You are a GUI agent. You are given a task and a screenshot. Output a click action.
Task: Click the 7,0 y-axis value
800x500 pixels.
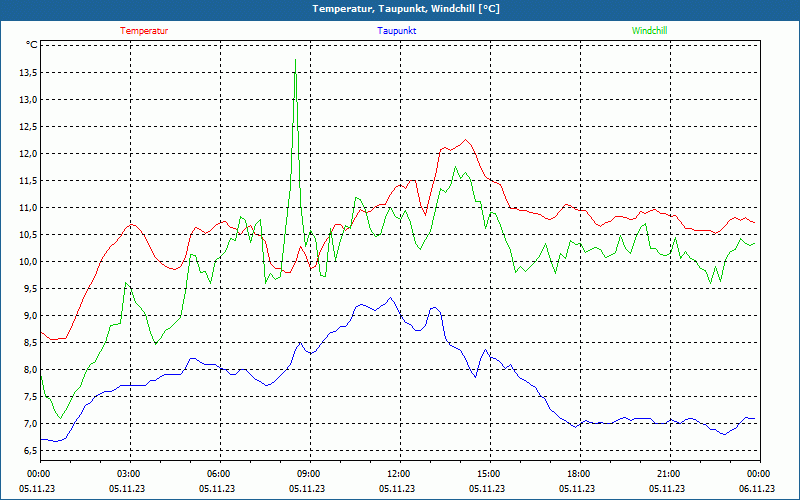click(30, 424)
